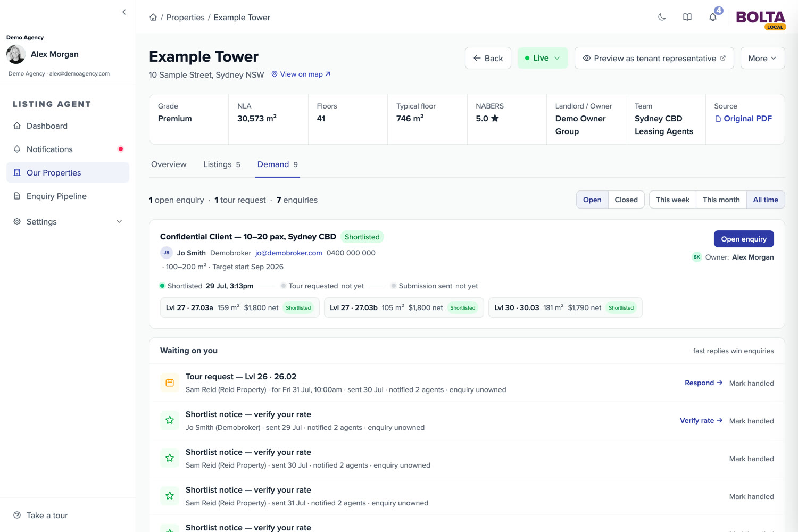The width and height of the screenshot is (798, 532).
Task: Click jo@demobroker.com email link
Action: [x=289, y=253]
